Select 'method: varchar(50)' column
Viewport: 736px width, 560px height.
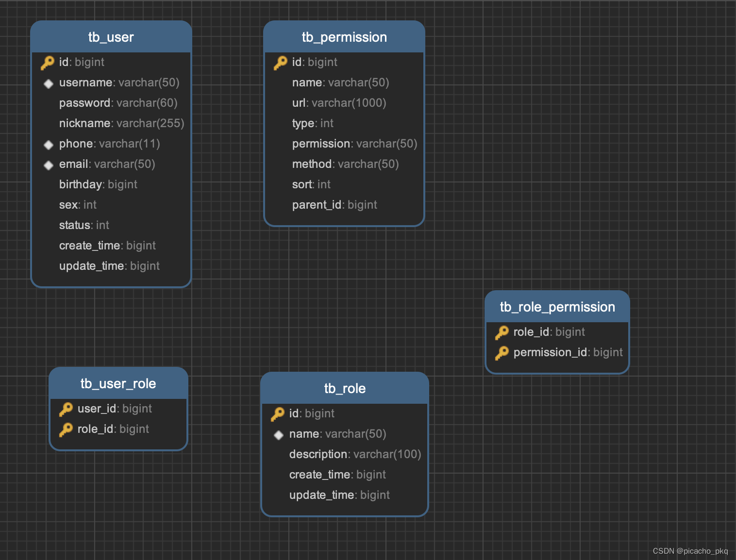click(x=344, y=164)
